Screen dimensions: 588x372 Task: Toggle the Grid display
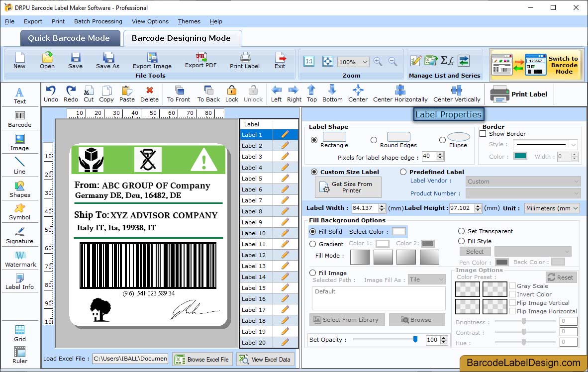pos(19,333)
